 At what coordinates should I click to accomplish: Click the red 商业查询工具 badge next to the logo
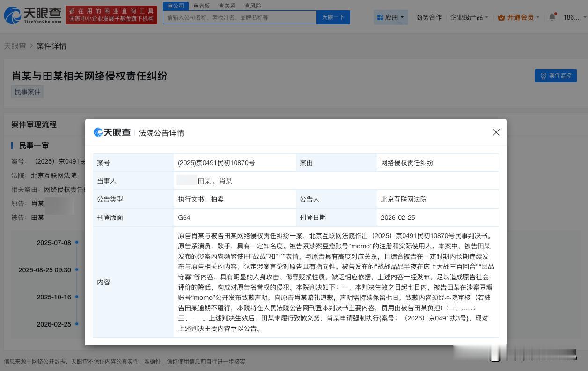point(111,14)
